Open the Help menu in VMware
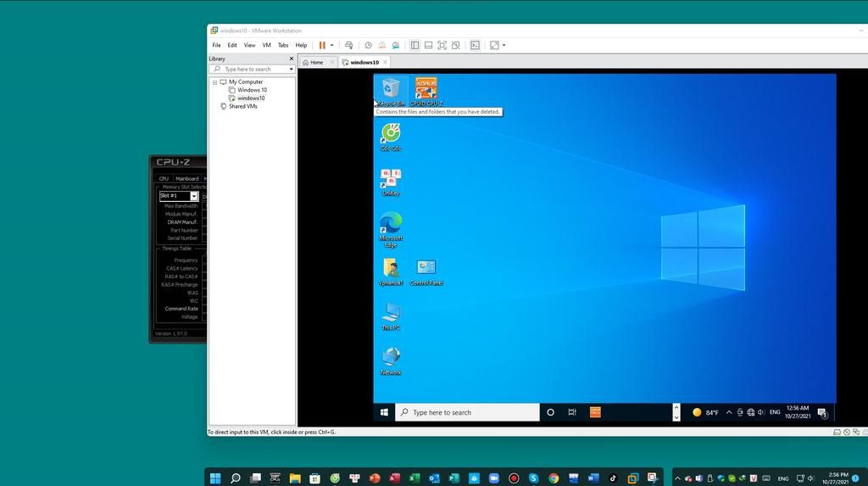868x486 pixels. click(x=301, y=46)
